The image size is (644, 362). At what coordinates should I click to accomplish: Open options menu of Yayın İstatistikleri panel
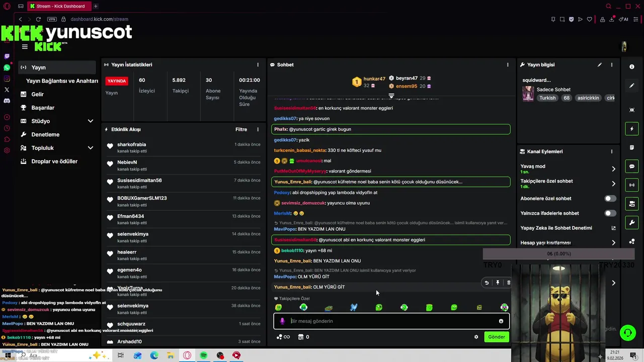258,65
